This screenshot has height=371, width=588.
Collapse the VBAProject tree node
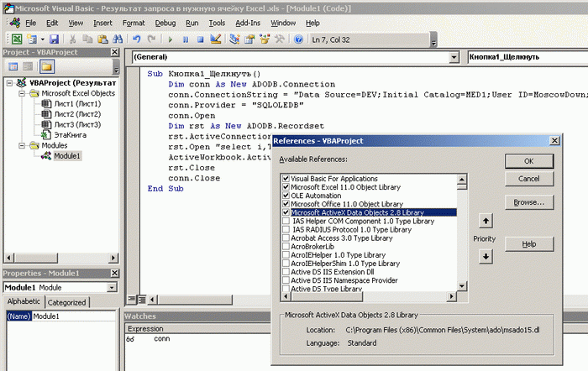10,83
